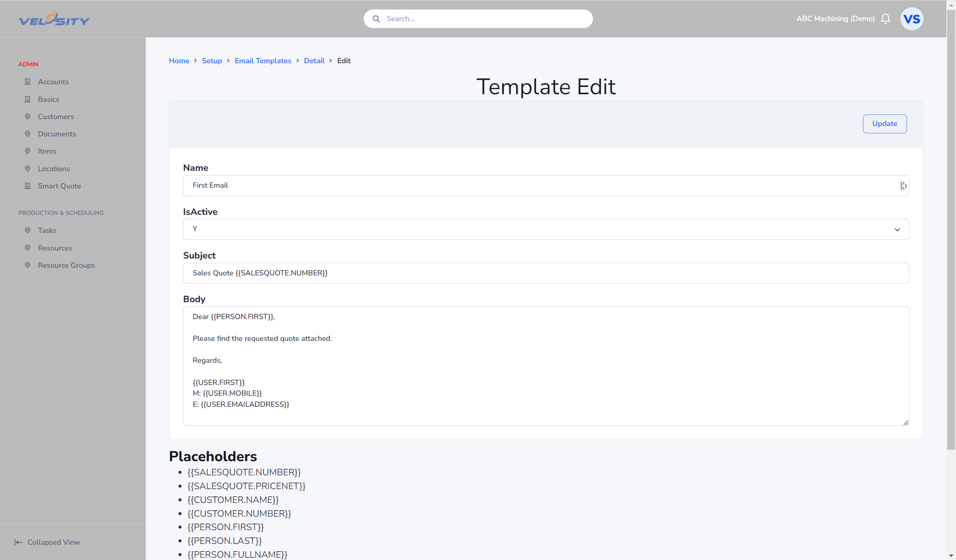Click the Subject input field
The height and width of the screenshot is (560, 956).
[x=546, y=273]
